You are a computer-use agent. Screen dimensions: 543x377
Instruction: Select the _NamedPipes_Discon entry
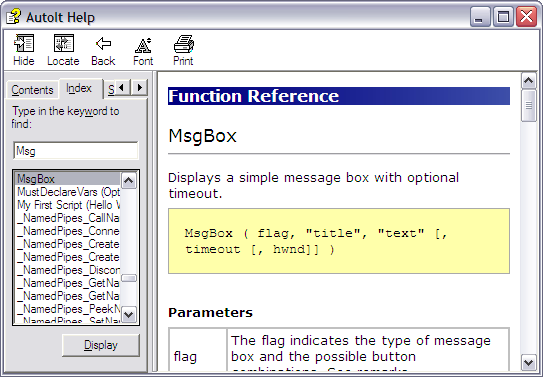click(68, 270)
